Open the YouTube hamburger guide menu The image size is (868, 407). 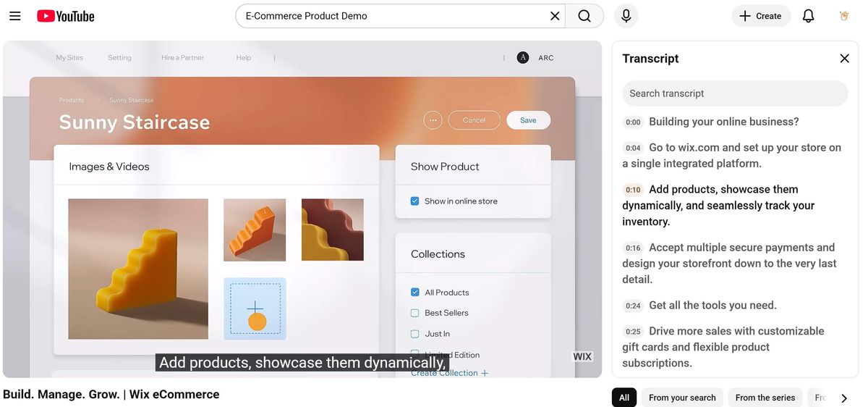click(15, 16)
